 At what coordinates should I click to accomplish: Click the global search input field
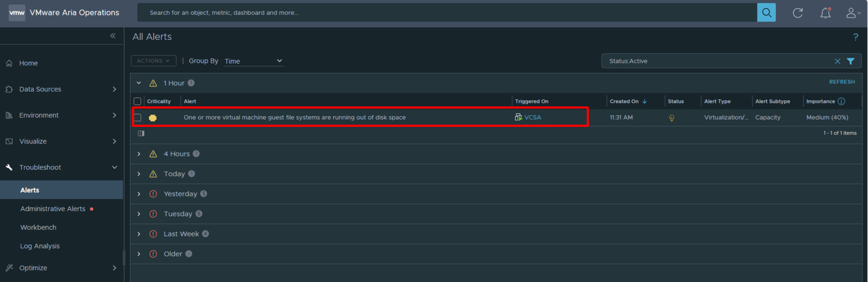pos(447,12)
